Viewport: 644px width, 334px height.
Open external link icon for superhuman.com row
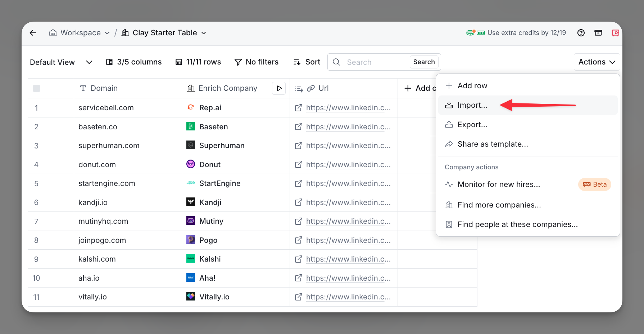(x=298, y=146)
